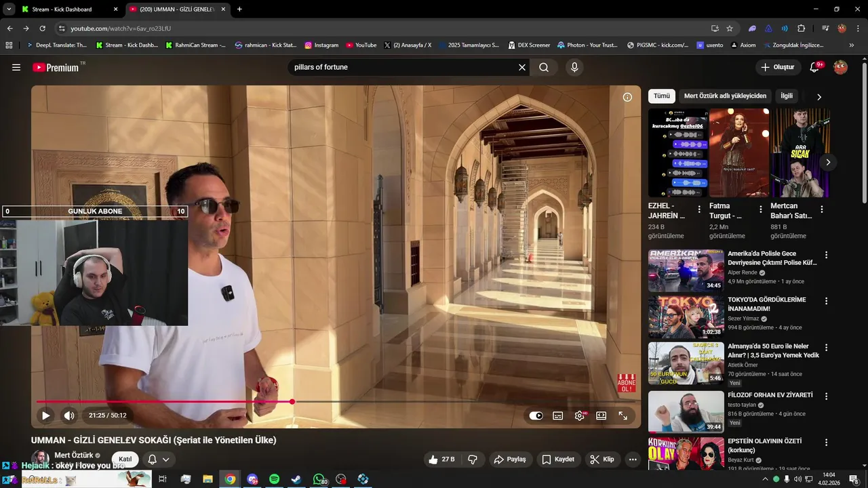The height and width of the screenshot is (488, 868).
Task: Open options for TOKYO'DA GÖRDÜKLERİME video
Action: coord(826,301)
